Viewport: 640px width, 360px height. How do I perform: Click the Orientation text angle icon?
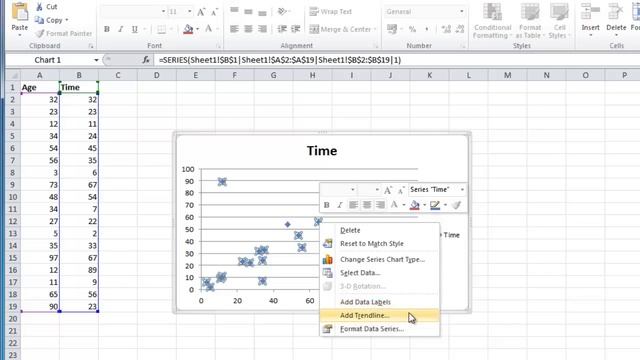click(282, 11)
